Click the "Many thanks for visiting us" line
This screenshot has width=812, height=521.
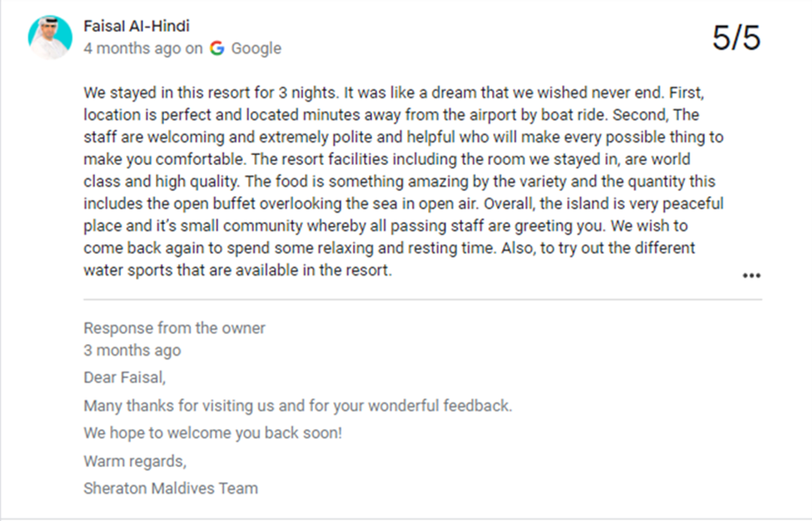(x=297, y=406)
